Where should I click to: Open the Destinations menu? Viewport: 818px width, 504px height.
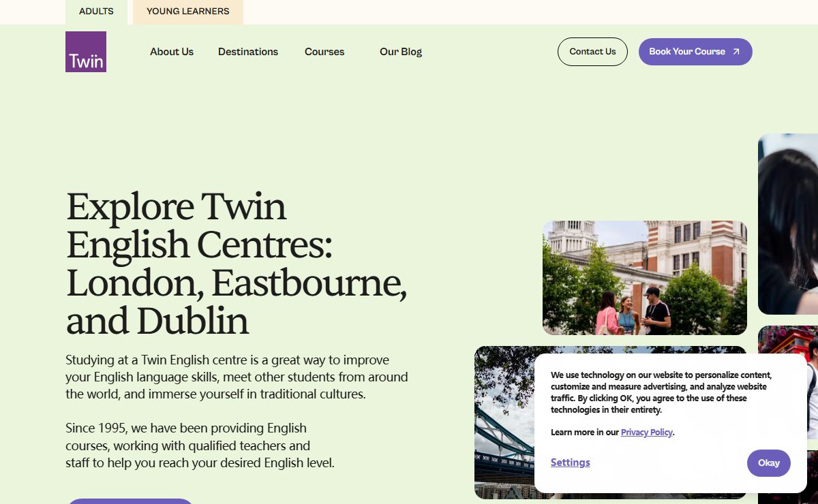pyautogui.click(x=248, y=52)
